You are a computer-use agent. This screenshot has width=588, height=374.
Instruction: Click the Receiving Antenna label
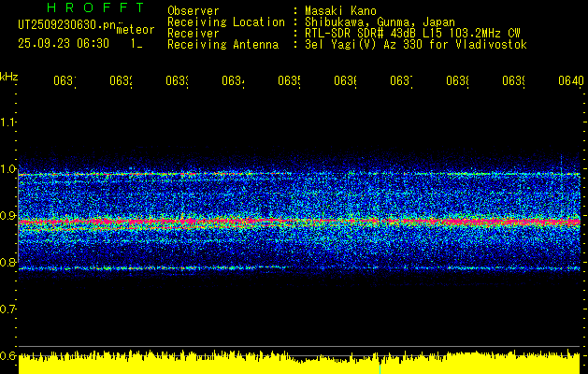pos(222,45)
